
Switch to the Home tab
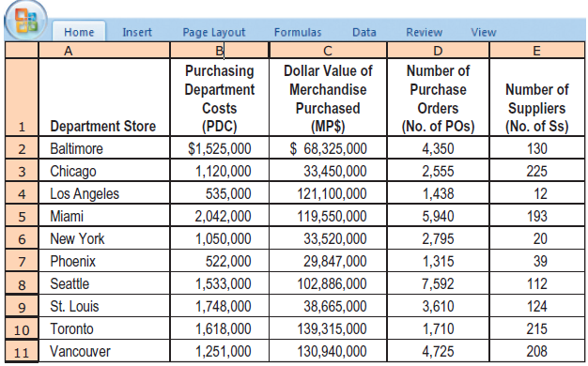(x=79, y=32)
